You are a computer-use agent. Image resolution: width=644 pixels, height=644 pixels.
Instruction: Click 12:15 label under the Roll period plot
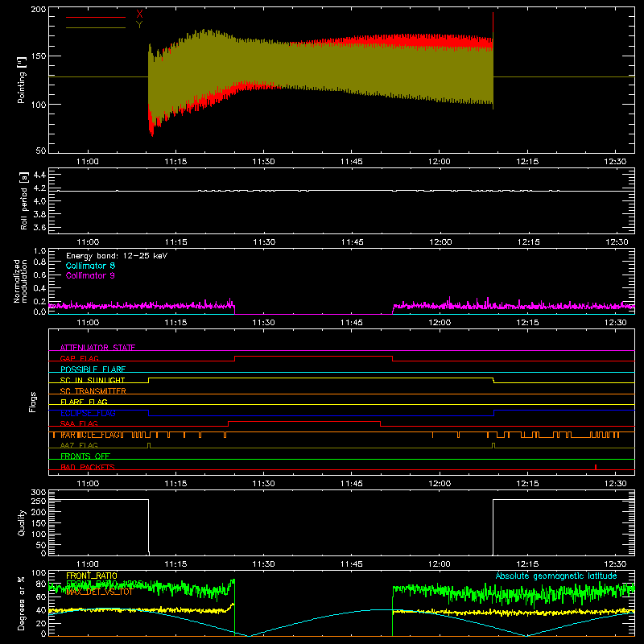click(x=528, y=242)
